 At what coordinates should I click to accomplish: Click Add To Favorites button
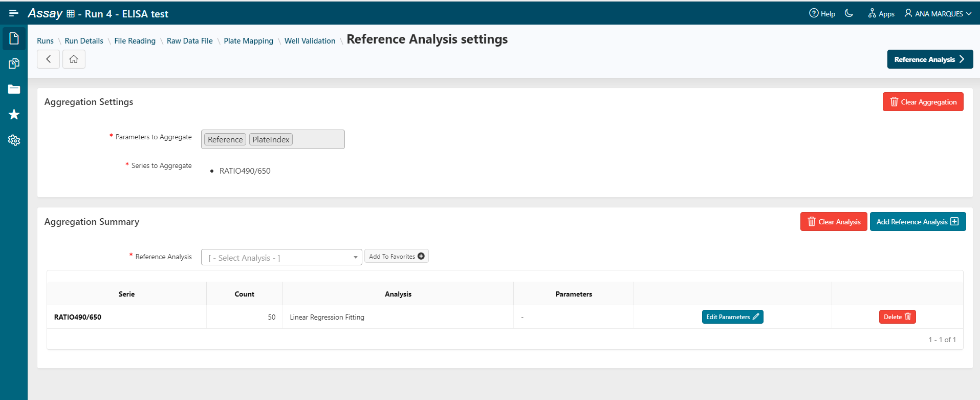397,256
